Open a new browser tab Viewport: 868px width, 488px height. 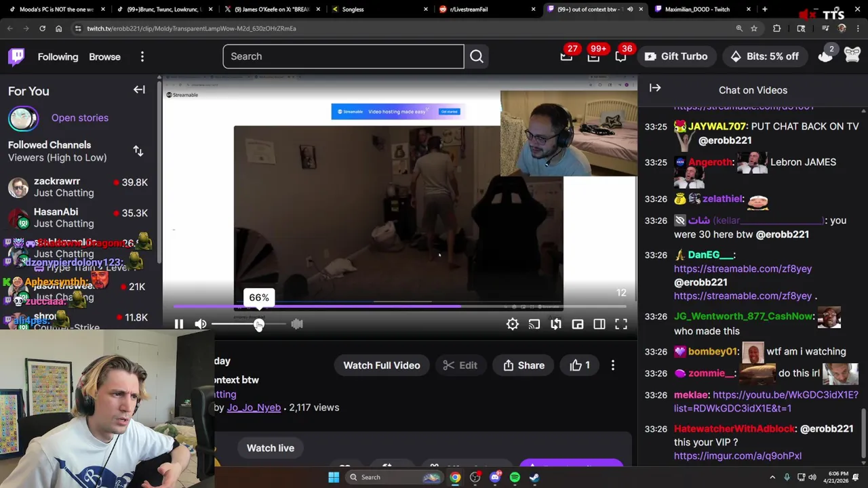pyautogui.click(x=764, y=9)
